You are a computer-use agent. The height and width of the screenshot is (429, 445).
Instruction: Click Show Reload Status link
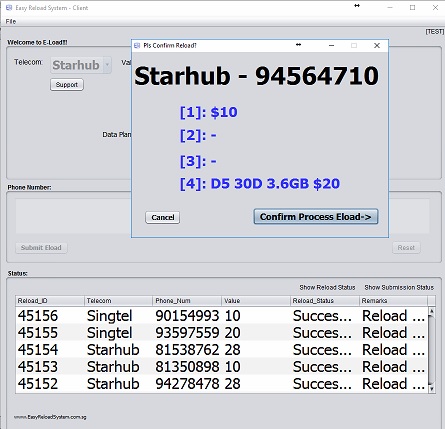[x=327, y=287]
